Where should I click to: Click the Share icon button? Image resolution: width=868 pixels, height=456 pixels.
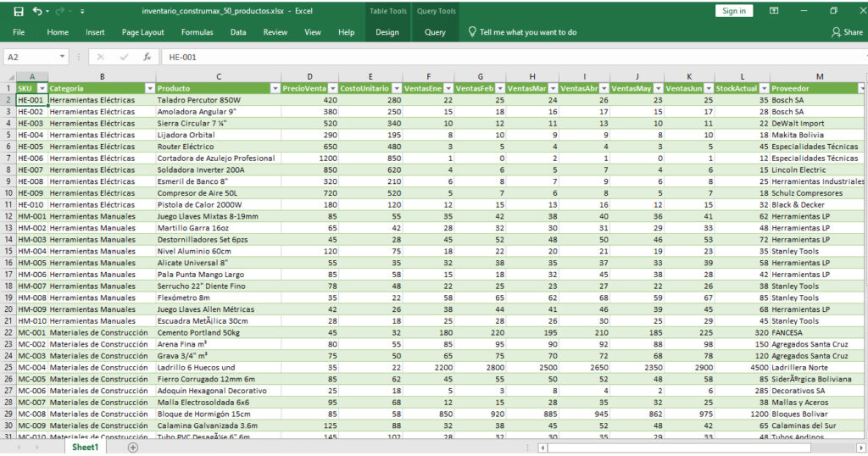pos(847,32)
